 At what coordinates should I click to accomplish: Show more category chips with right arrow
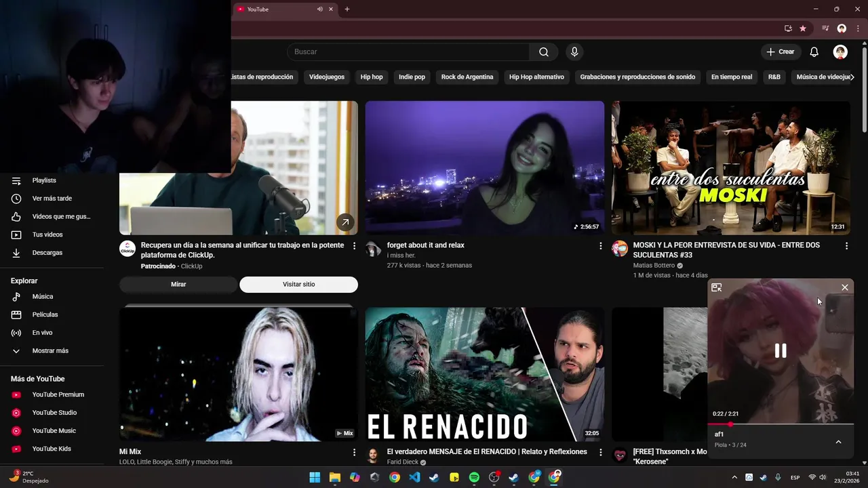click(x=852, y=77)
